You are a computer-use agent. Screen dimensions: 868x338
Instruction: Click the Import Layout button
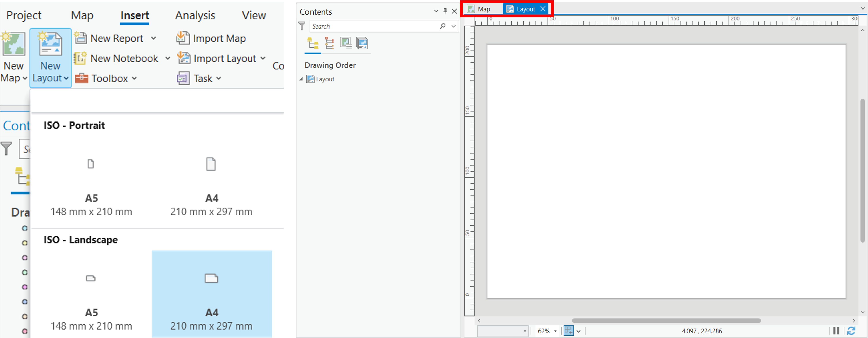[217, 58]
